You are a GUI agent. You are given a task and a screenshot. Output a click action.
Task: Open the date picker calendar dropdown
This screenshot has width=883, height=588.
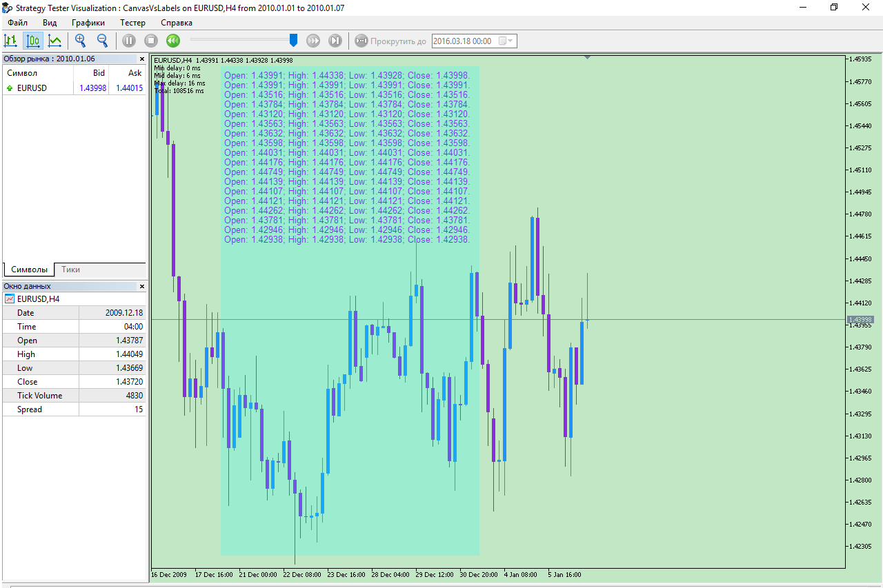[506, 41]
